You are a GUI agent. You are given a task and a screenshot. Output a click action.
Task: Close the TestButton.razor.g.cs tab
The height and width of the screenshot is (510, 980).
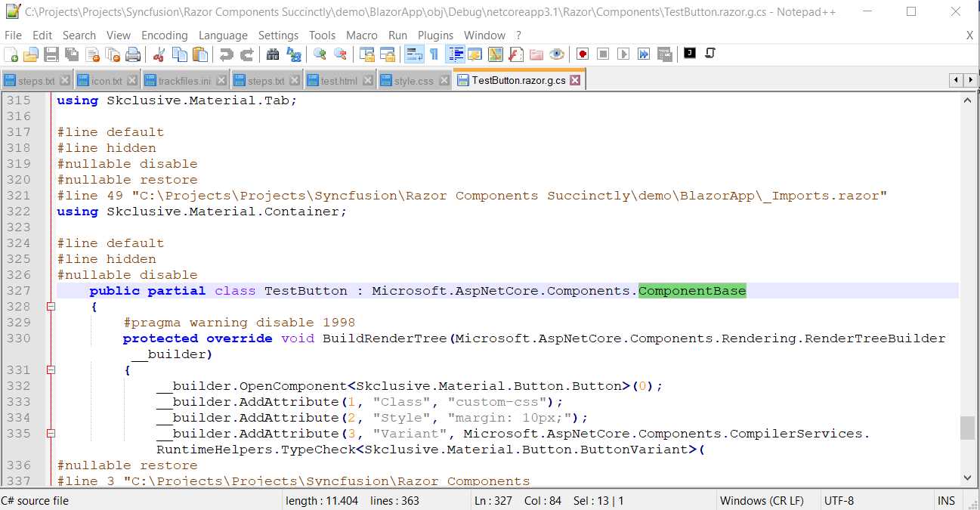576,80
